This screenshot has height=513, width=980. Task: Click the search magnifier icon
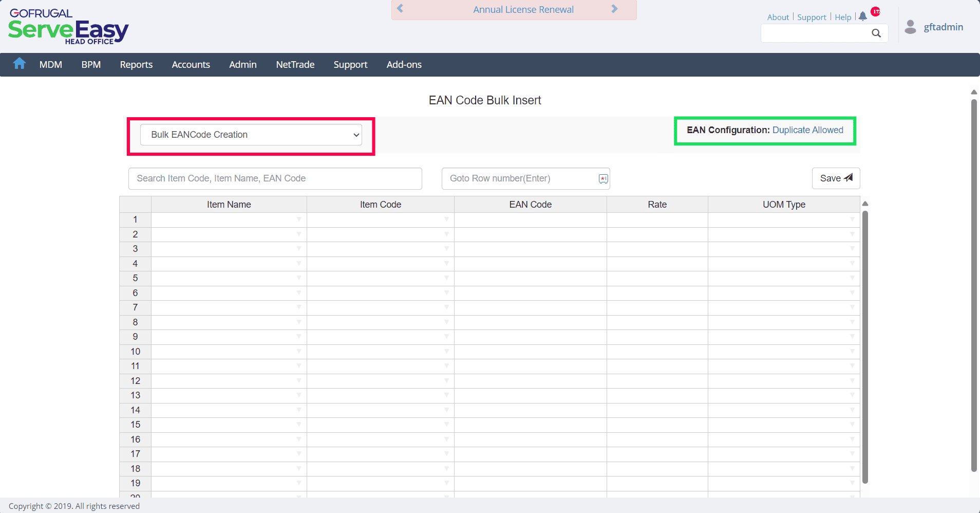coord(876,33)
